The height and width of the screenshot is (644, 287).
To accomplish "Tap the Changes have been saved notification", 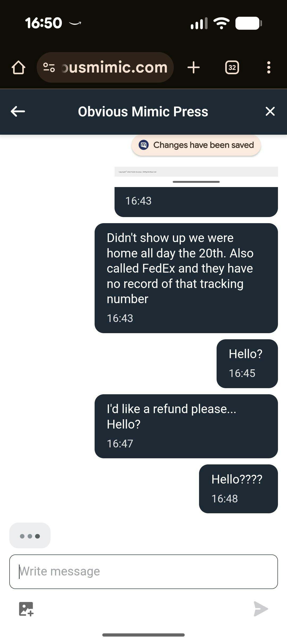I will tap(196, 145).
